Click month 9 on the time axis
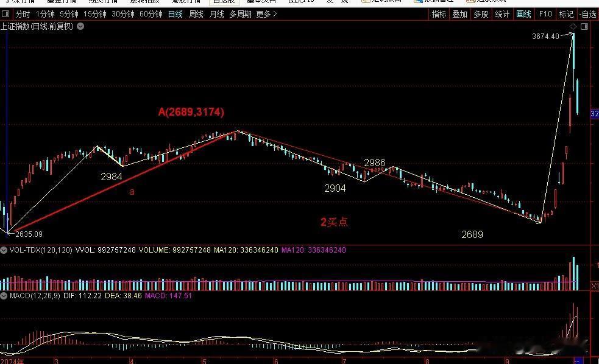Screen dimensions: 599x364 tap(507, 362)
